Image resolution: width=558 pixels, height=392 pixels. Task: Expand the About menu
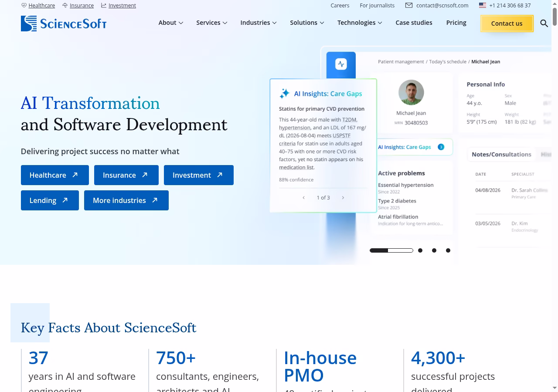(170, 23)
